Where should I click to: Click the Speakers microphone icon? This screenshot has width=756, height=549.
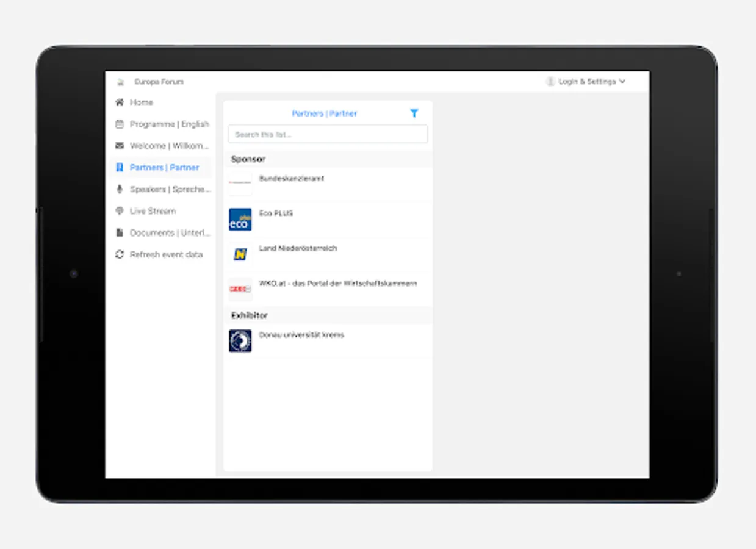click(119, 189)
